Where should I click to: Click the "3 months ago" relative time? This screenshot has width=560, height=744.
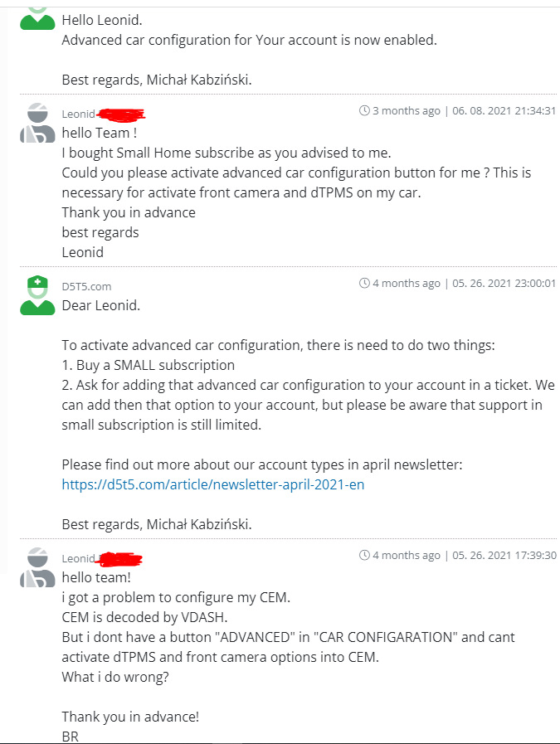click(407, 111)
